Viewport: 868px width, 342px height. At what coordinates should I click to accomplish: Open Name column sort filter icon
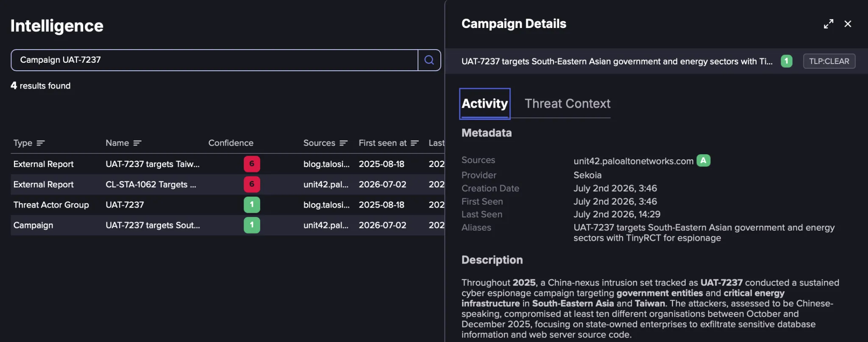pos(137,143)
